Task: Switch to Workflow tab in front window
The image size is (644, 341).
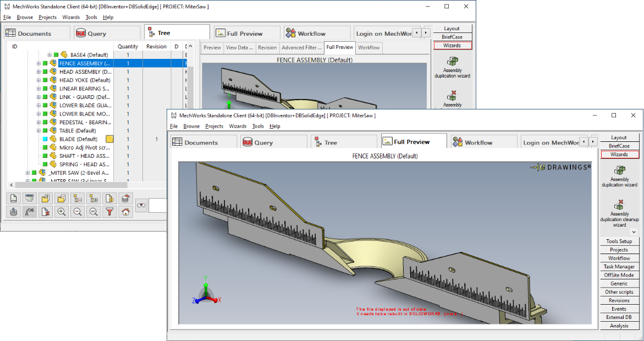Action: tap(484, 142)
